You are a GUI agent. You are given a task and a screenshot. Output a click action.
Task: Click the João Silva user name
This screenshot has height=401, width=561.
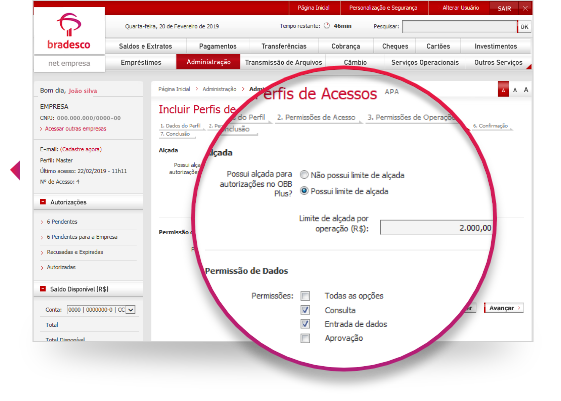83,91
